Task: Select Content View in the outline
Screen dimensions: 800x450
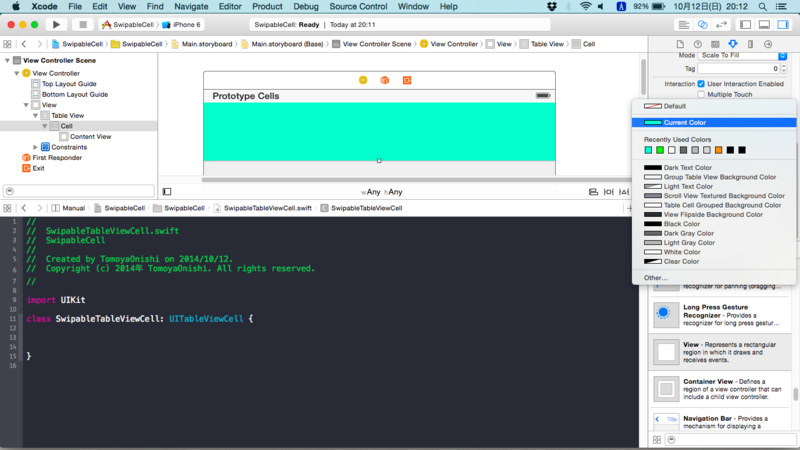Action: point(90,136)
